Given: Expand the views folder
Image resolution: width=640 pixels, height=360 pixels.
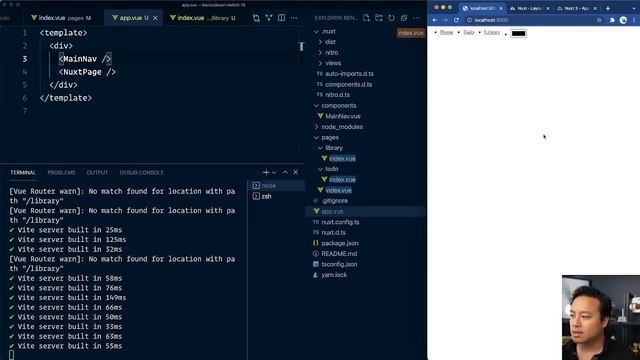Looking at the screenshot, I should coord(333,63).
